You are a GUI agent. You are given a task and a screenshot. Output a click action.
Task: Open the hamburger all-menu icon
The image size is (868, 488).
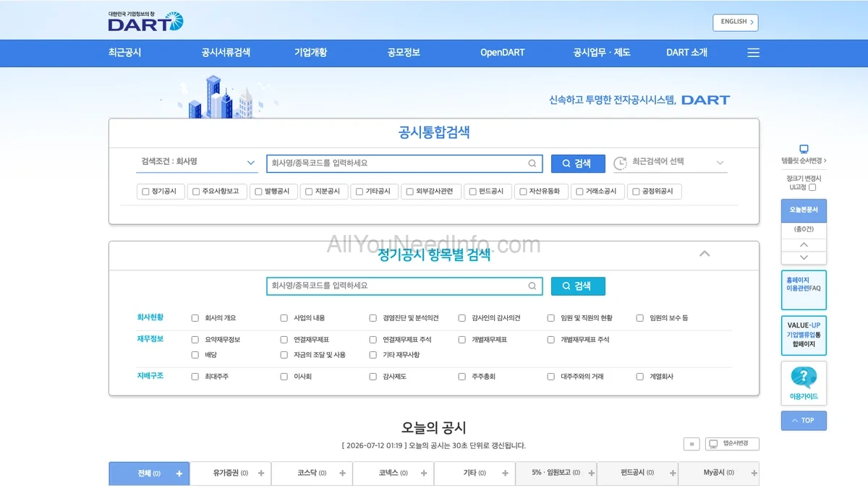click(x=753, y=53)
